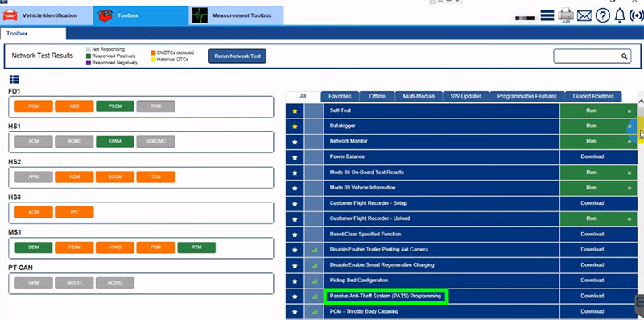Viewport: 644px width, 320px height.
Task: Favorite Reset/Clear Specified Function row
Action: pyautogui.click(x=295, y=234)
